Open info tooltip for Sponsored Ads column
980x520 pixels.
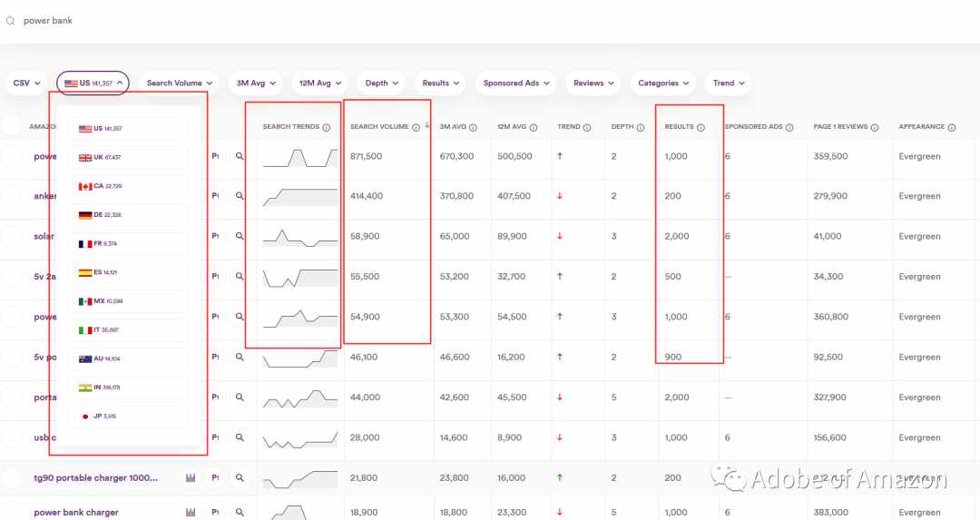[x=789, y=127]
